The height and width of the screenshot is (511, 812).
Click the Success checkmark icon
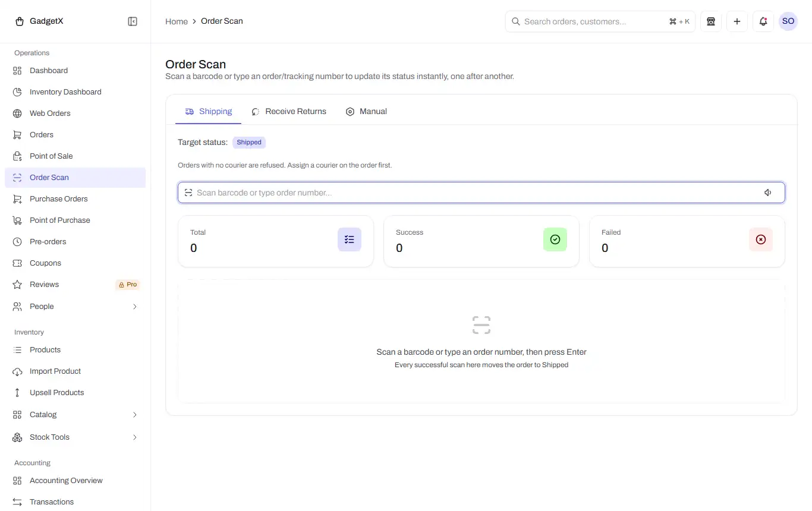tap(555, 239)
